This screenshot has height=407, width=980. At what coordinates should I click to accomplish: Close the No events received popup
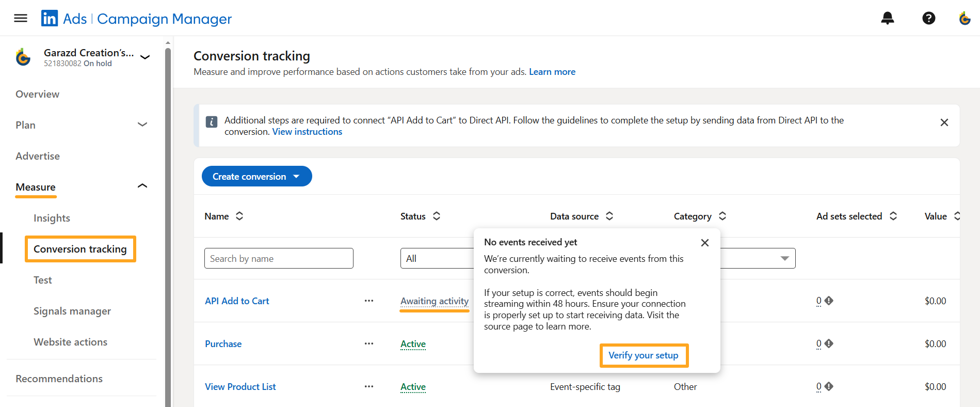pyautogui.click(x=705, y=243)
